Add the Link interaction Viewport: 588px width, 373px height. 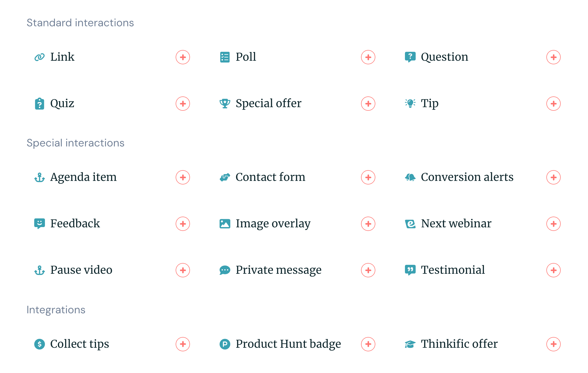coord(183,57)
